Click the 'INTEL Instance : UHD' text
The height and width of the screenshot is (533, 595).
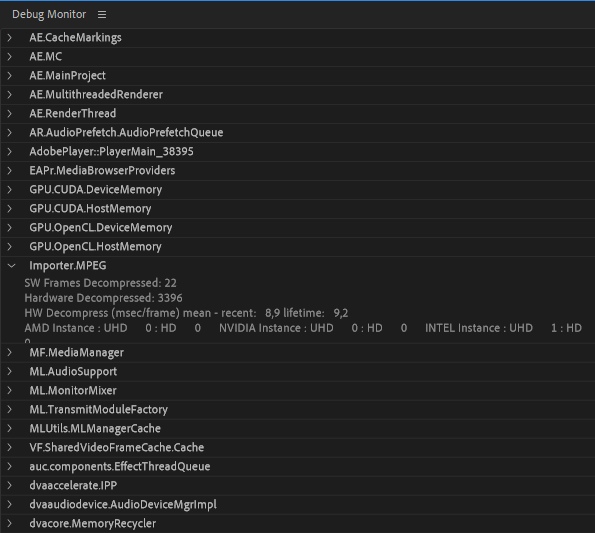[x=479, y=328]
